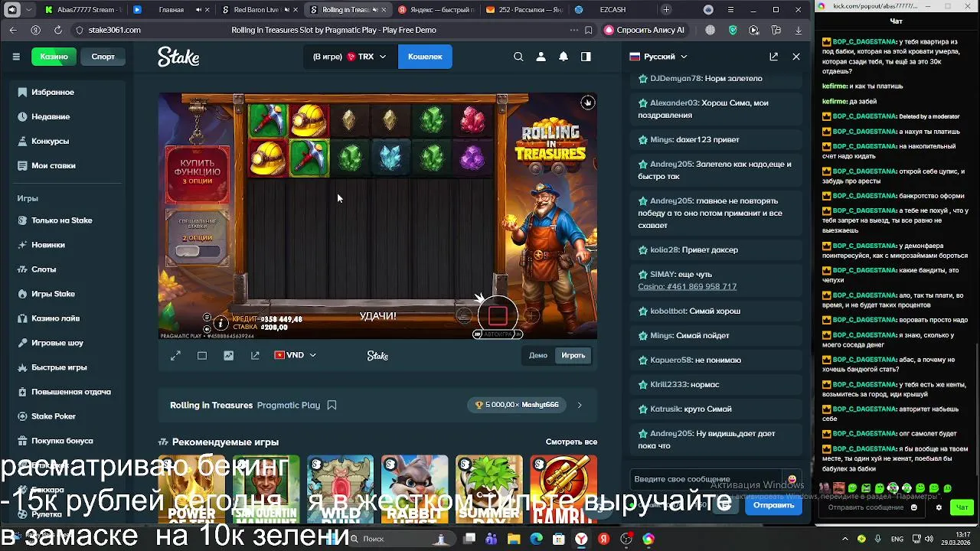980x551 pixels.
Task: Mute the slot sound speaker icon
Action: pos(207,328)
